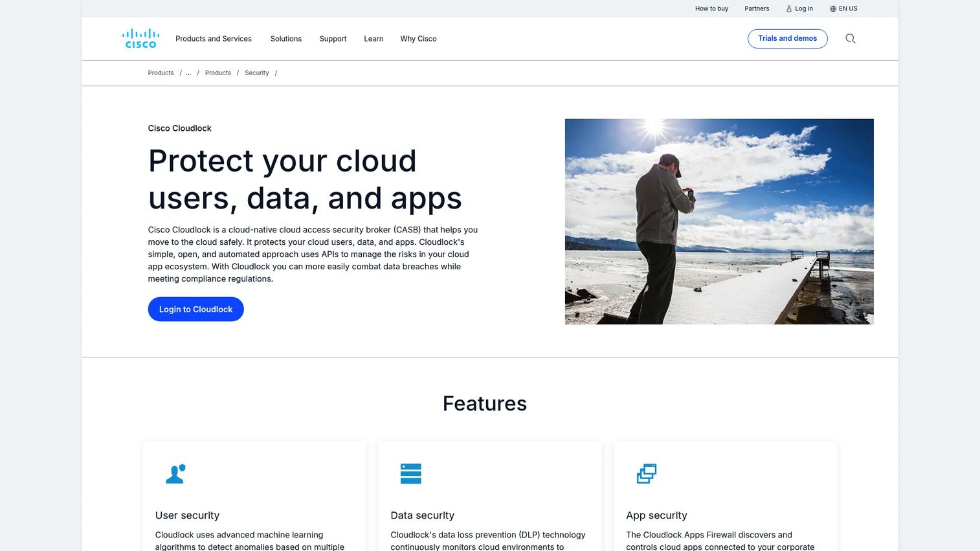Open the Solutions menu
This screenshot has height=551, width=980.
coord(286,39)
